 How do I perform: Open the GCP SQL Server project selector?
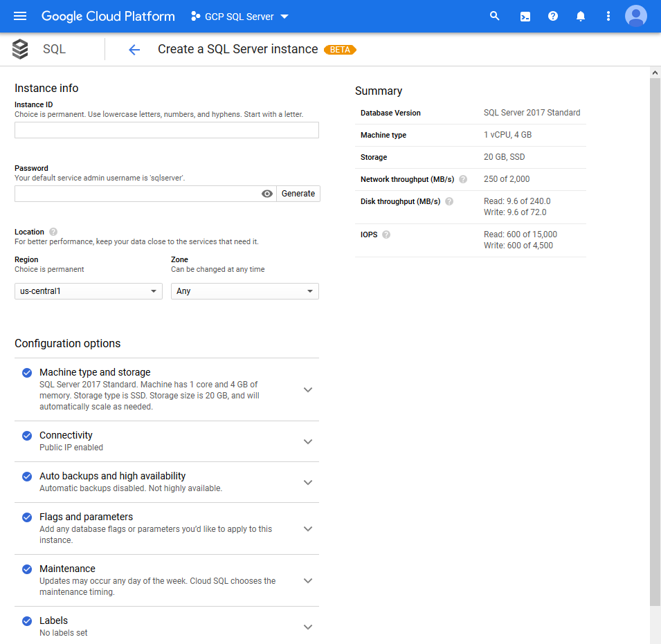pyautogui.click(x=239, y=17)
